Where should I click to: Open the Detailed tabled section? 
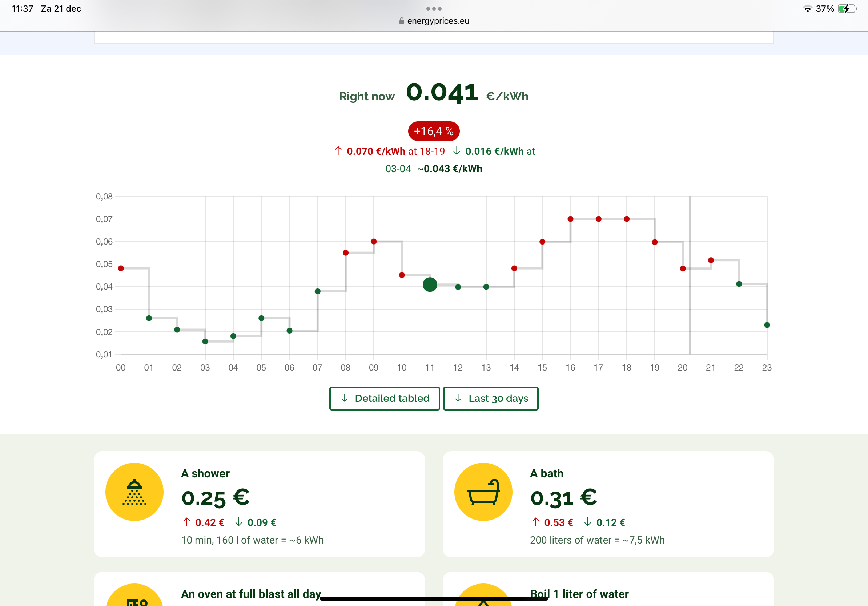tap(385, 398)
